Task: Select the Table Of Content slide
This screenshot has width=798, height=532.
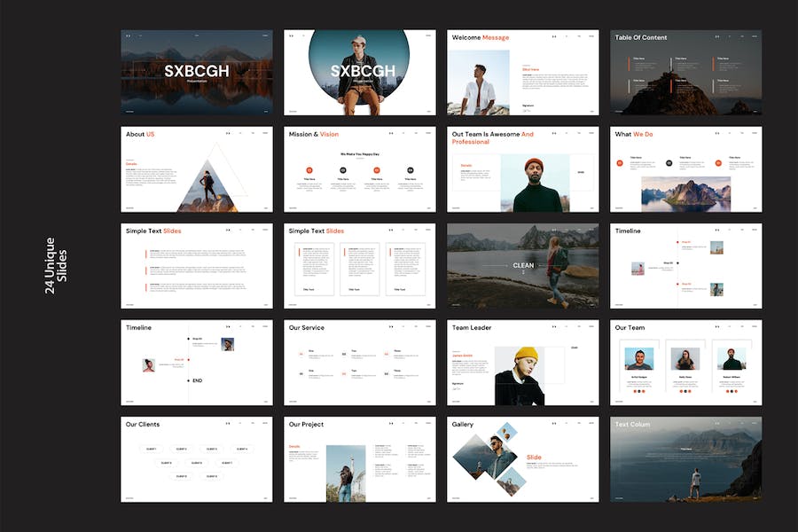Action: (685, 73)
